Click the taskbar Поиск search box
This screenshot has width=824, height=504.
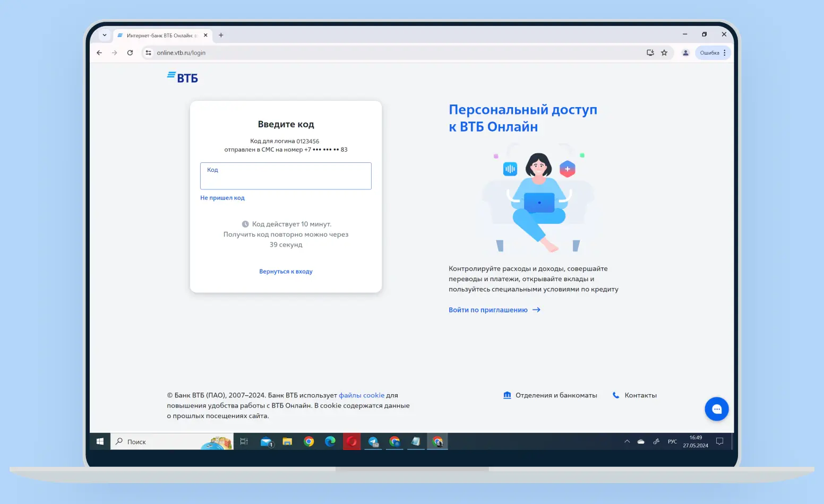point(171,441)
